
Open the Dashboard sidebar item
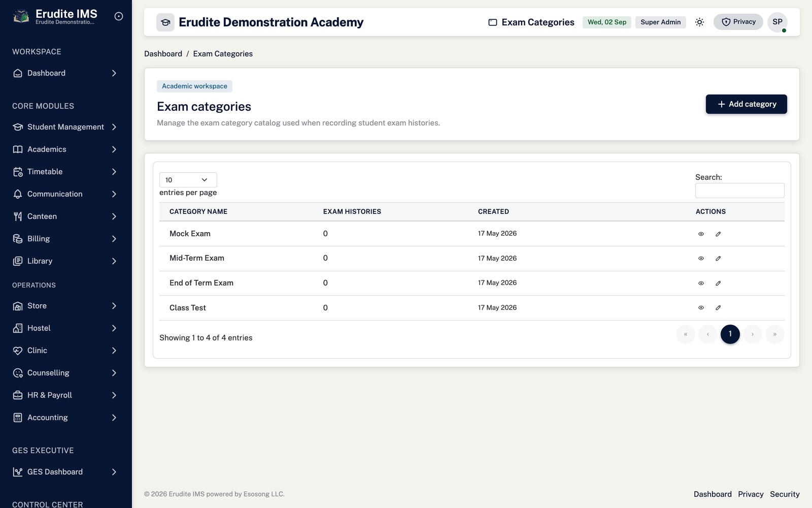pos(66,73)
